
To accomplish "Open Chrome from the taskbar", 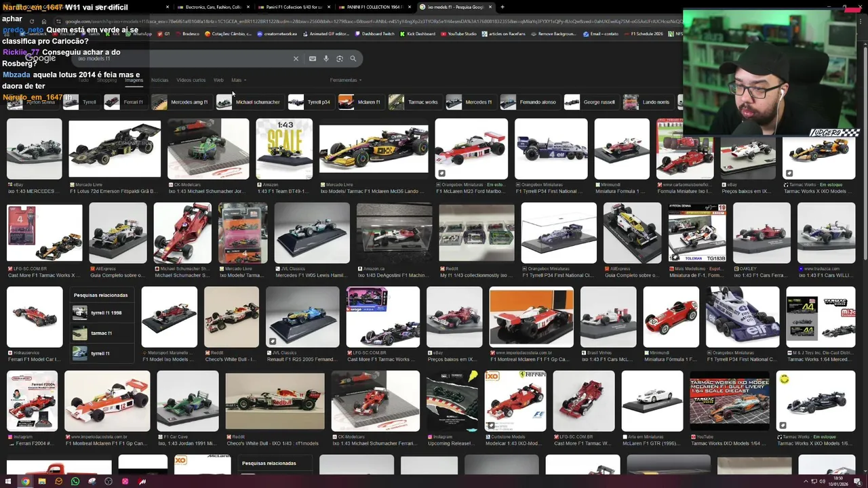I will pos(25,482).
